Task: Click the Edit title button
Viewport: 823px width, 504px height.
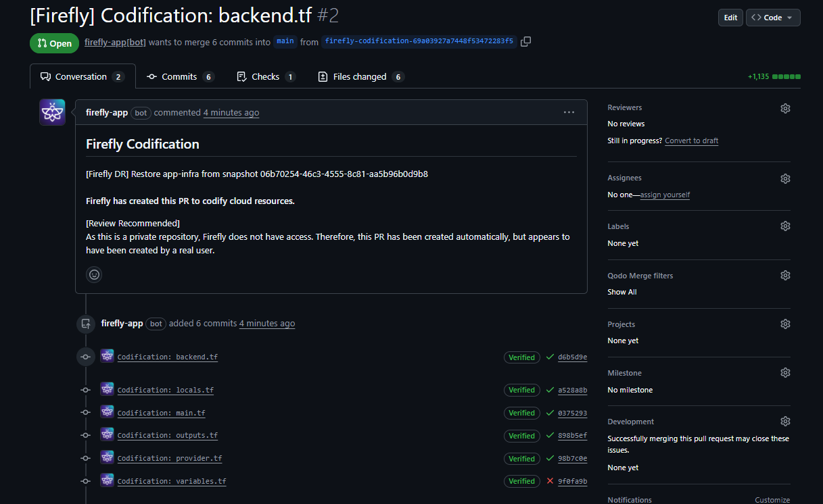Action: pyautogui.click(x=730, y=18)
